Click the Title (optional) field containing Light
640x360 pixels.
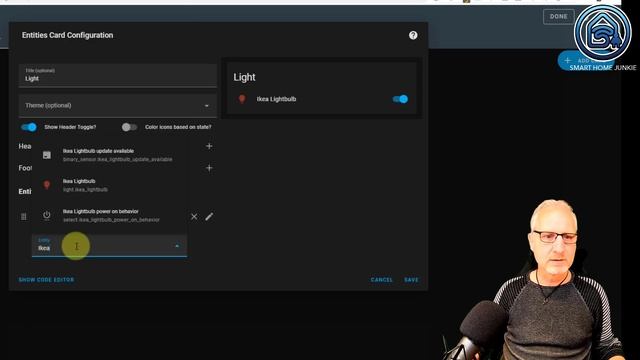click(118, 76)
